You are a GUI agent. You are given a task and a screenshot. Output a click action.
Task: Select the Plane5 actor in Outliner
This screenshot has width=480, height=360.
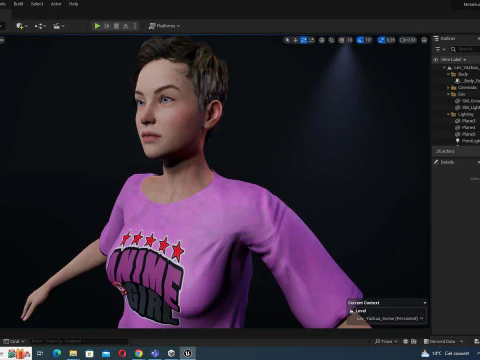tap(465, 134)
